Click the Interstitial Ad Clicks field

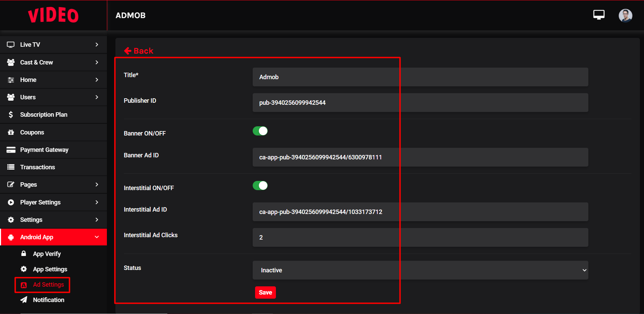point(420,238)
